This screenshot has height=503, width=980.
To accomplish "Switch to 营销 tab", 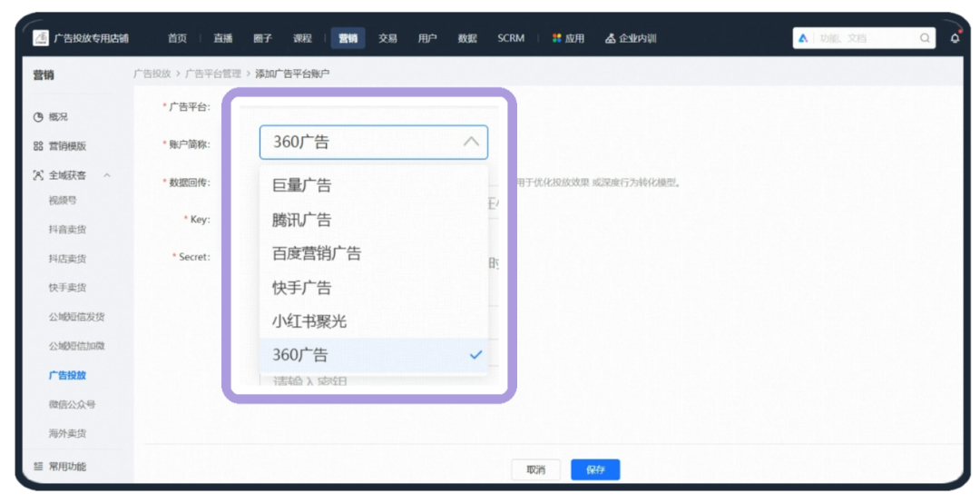I will (x=348, y=38).
